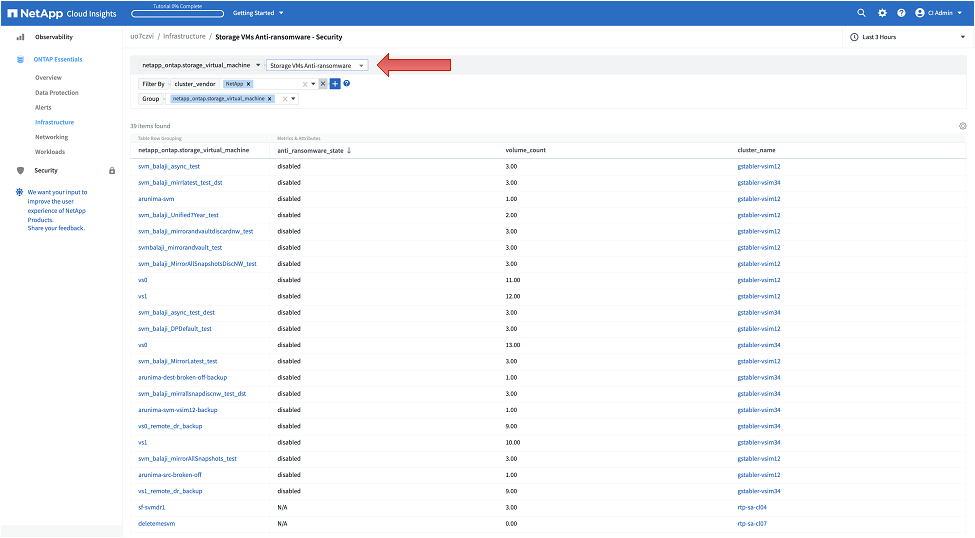
Task: Select Workloads in ONTAP Essentials menu
Action: pos(50,151)
